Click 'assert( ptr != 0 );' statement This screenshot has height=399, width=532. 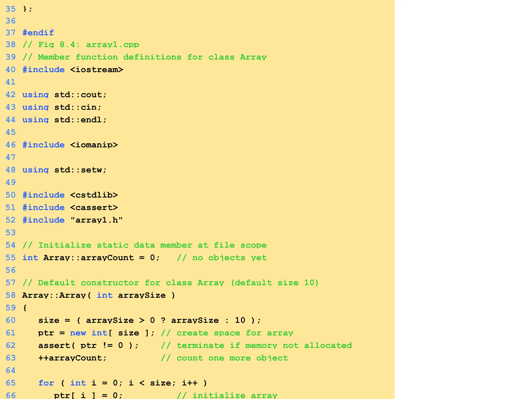pyautogui.click(x=89, y=345)
